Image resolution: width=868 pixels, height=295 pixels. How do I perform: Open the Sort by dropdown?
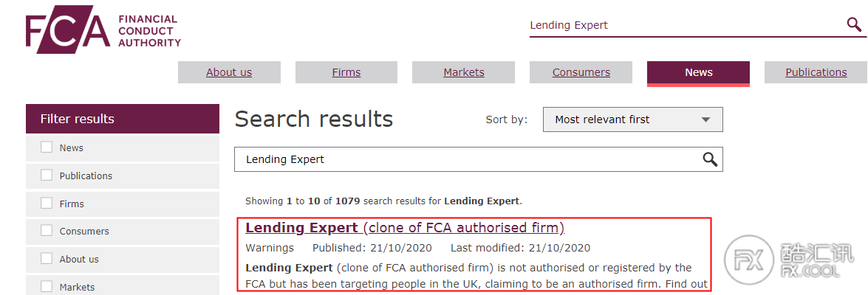pos(633,119)
